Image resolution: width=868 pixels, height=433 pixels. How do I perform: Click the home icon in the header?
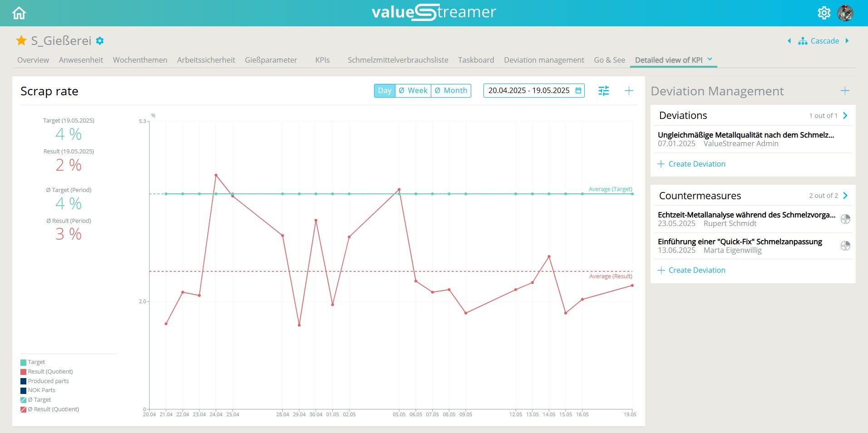point(18,13)
